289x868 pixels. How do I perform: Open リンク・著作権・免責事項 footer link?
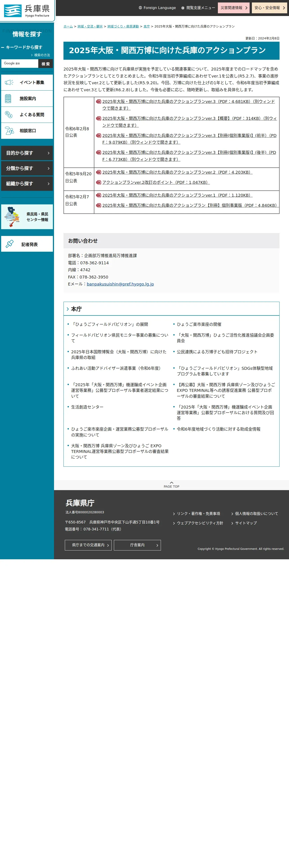[x=199, y=514]
